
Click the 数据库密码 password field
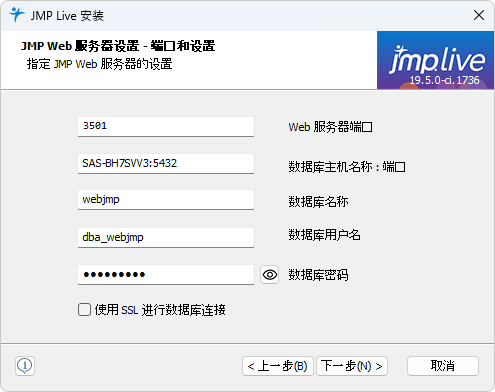tap(166, 275)
